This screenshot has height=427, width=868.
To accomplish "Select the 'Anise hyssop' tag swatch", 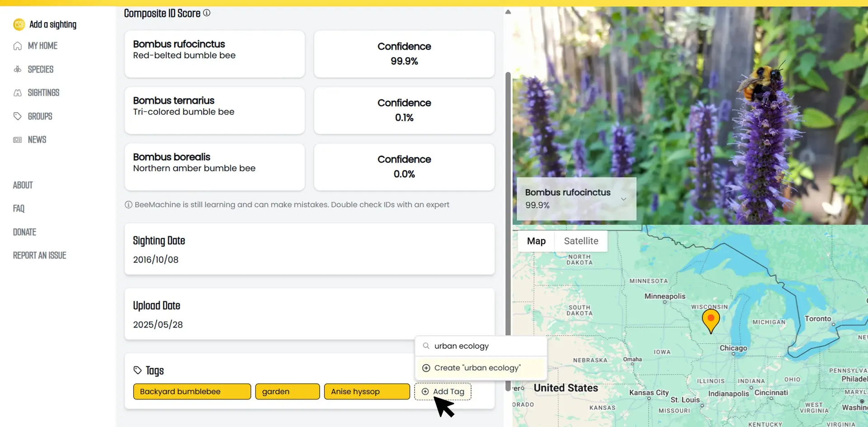I will 367,391.
